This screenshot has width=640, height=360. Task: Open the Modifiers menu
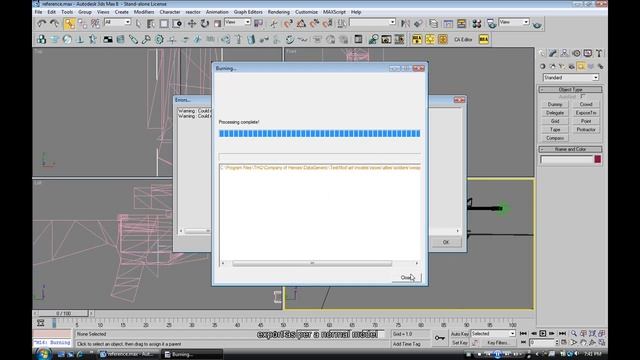[x=144, y=12]
